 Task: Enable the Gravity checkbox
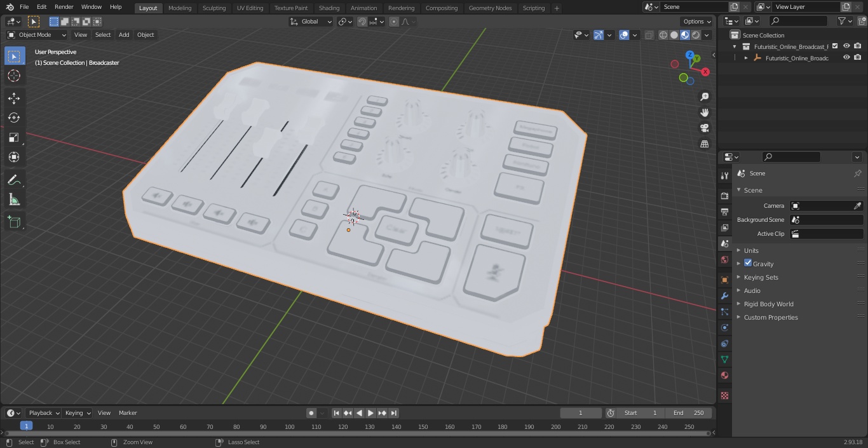click(748, 263)
